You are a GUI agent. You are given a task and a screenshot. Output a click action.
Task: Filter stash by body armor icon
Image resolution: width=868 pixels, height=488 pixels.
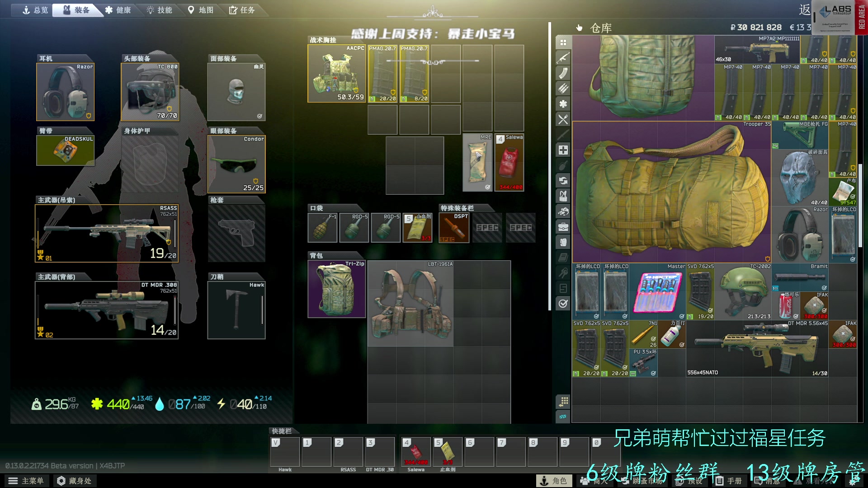[563, 242]
